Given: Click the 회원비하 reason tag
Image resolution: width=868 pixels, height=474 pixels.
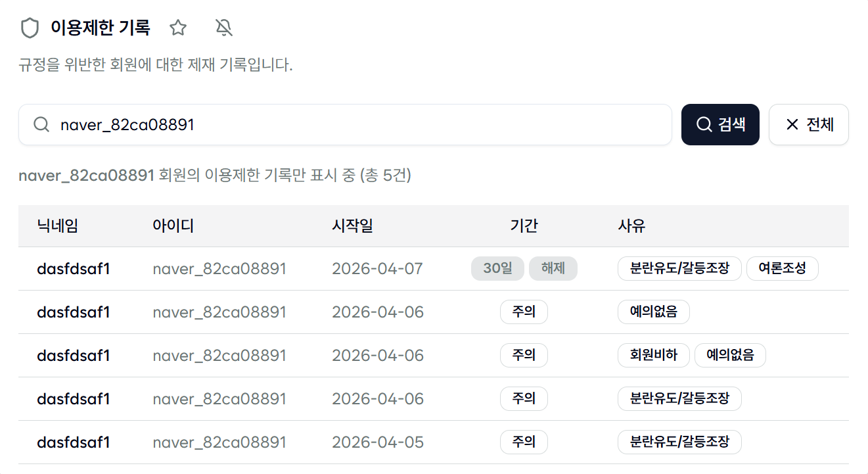Looking at the screenshot, I should coord(654,355).
